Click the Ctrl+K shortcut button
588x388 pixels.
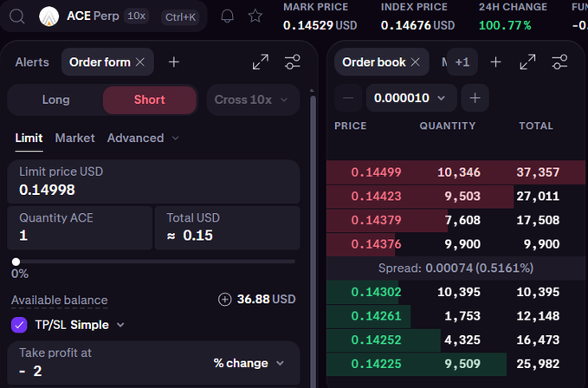180,16
